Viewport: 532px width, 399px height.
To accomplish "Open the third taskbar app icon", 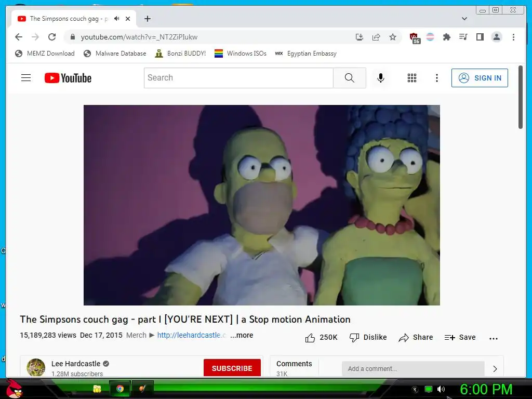I will (142, 389).
